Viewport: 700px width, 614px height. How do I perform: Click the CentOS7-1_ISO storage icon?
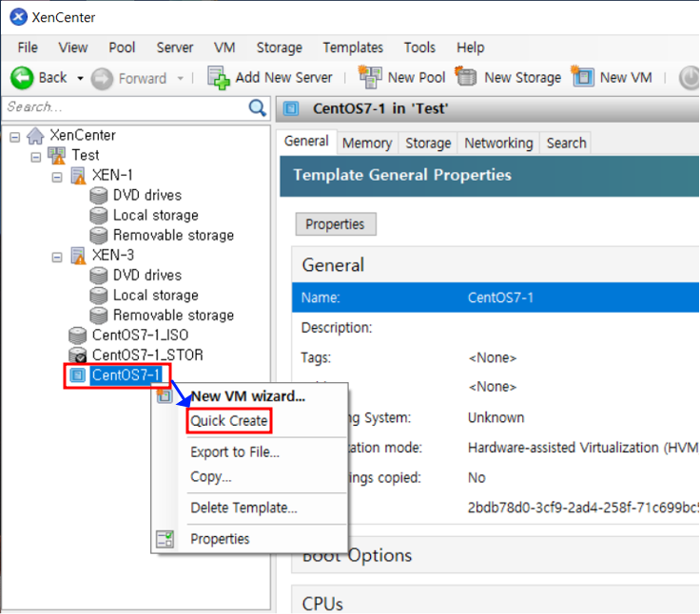click(x=78, y=336)
